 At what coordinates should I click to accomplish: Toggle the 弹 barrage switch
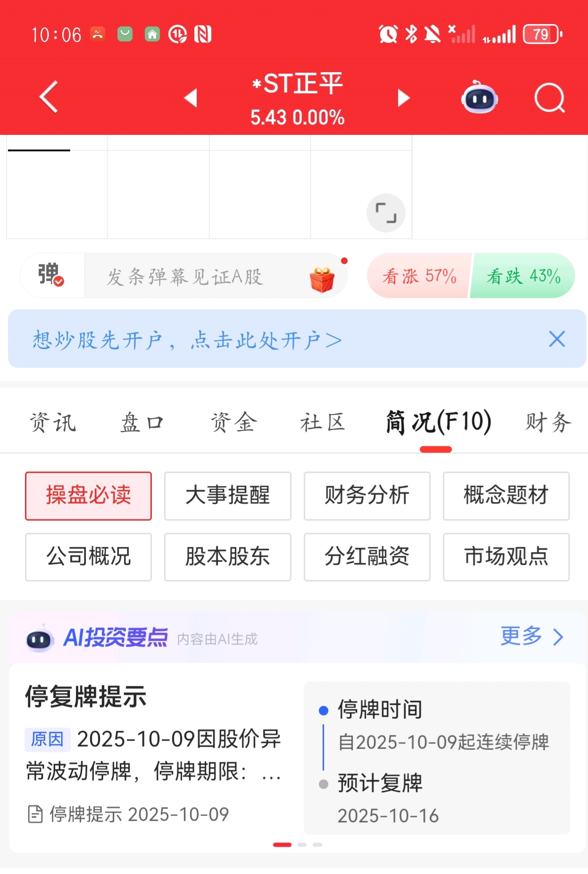(51, 275)
